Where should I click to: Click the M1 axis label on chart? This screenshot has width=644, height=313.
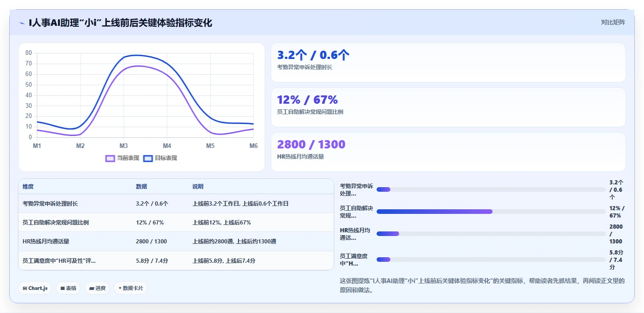tap(37, 146)
